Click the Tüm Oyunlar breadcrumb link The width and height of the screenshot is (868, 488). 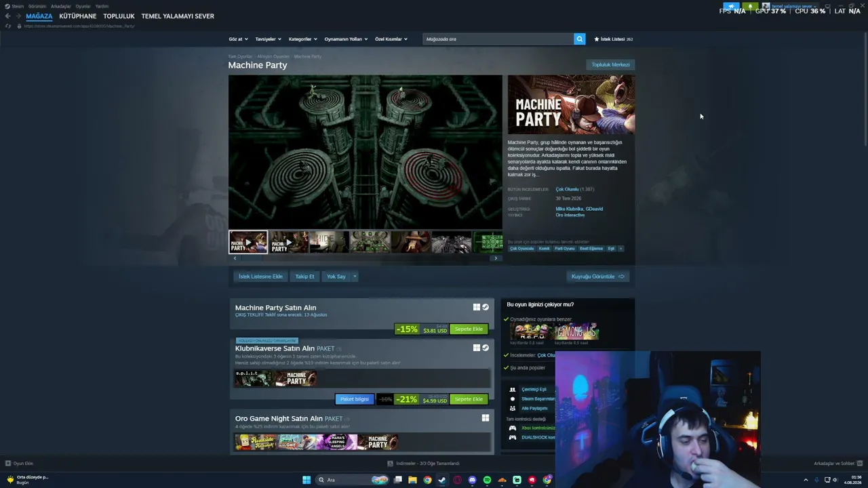240,56
